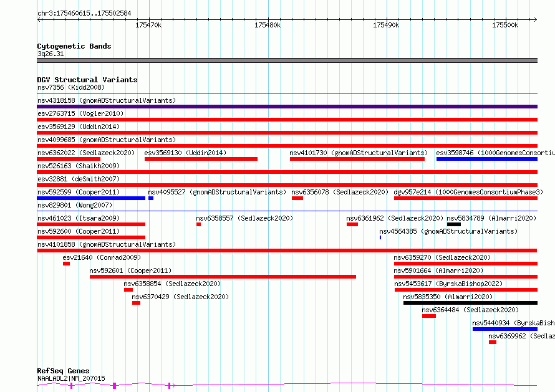555x392 pixels.
Task: Open nsv5453617 (ByrskaBishop2022) variant
Action: 466,290
